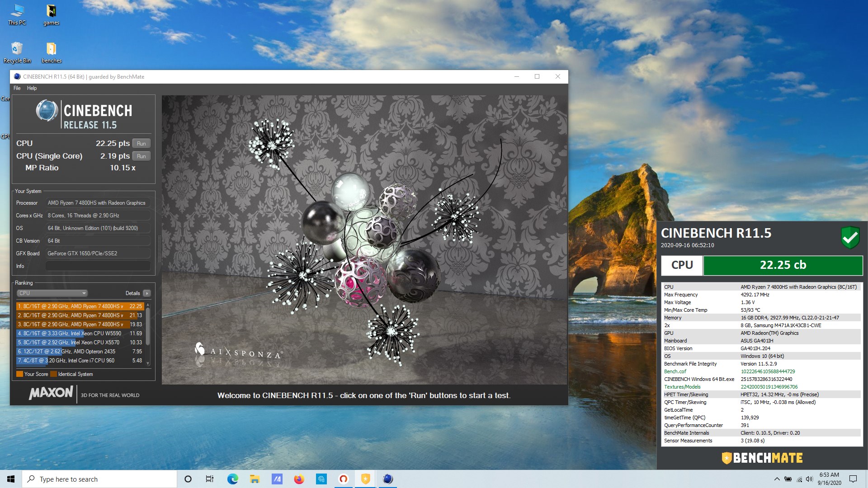Click the Bench.cof integrity link
The image size is (868, 488).
pos(675,371)
